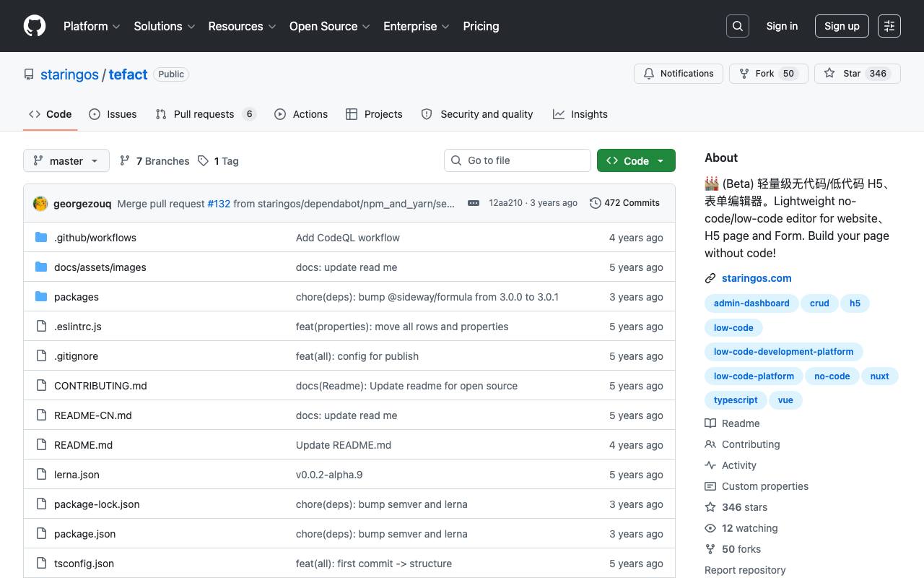
Task: Open the Actions tab
Action: pyautogui.click(x=301, y=114)
